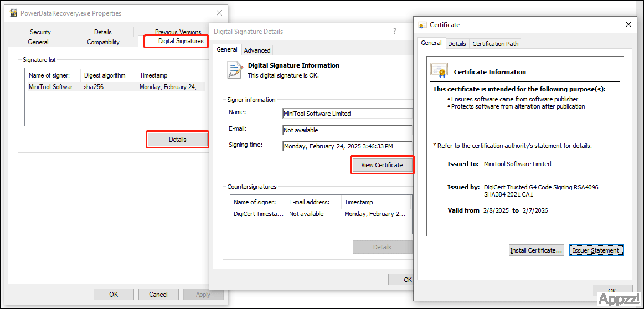Click the E-mail address column header
Image resolution: width=644 pixels, height=309 pixels.
tap(313, 202)
